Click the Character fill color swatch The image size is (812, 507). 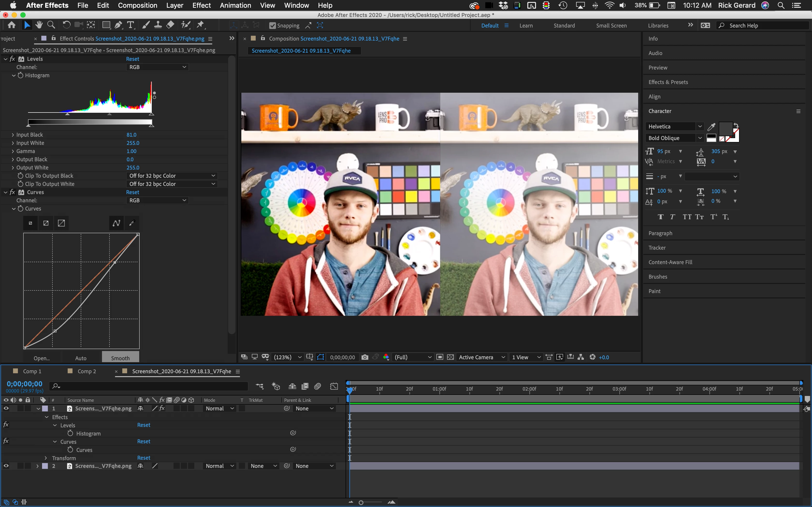(725, 129)
